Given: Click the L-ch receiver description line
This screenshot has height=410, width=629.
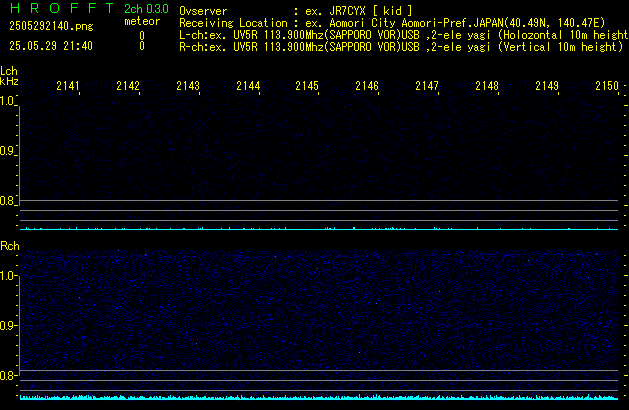Looking at the screenshot, I should (x=404, y=35).
